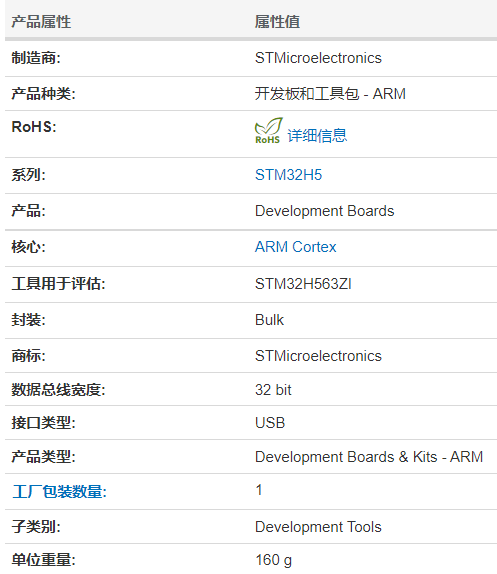Click the 32 bit data bus value
This screenshot has width=497, height=574.
coord(273,390)
